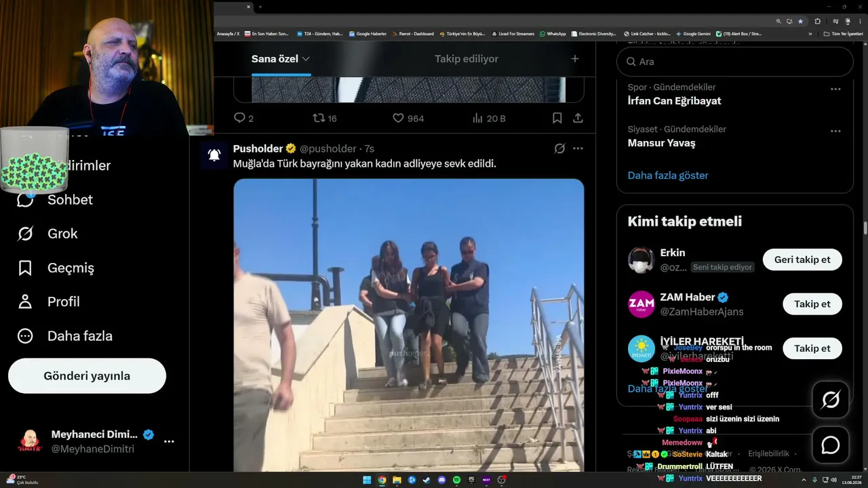Click the Erişilebilirlik footer link
Screen dimensions: 868x488
[768, 454]
